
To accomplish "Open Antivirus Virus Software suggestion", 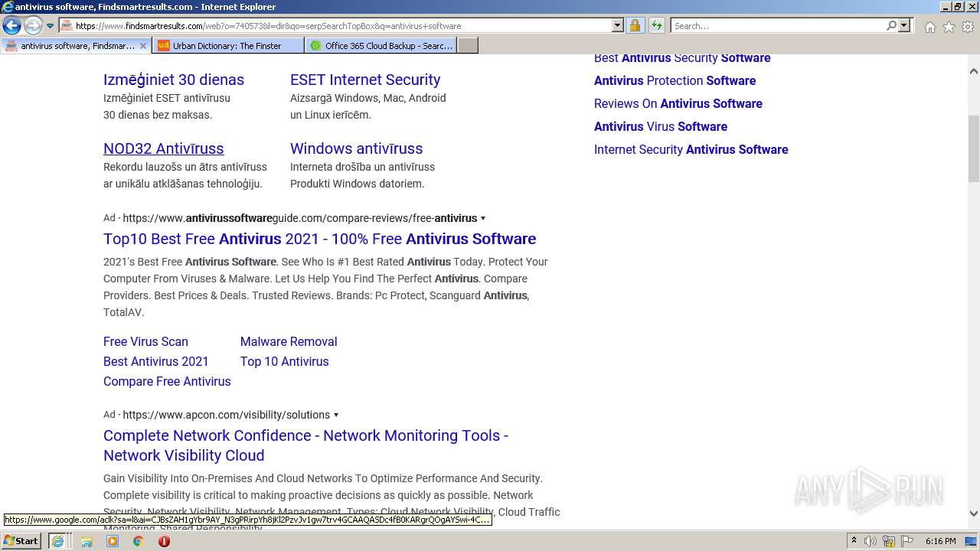I will 661,126.
